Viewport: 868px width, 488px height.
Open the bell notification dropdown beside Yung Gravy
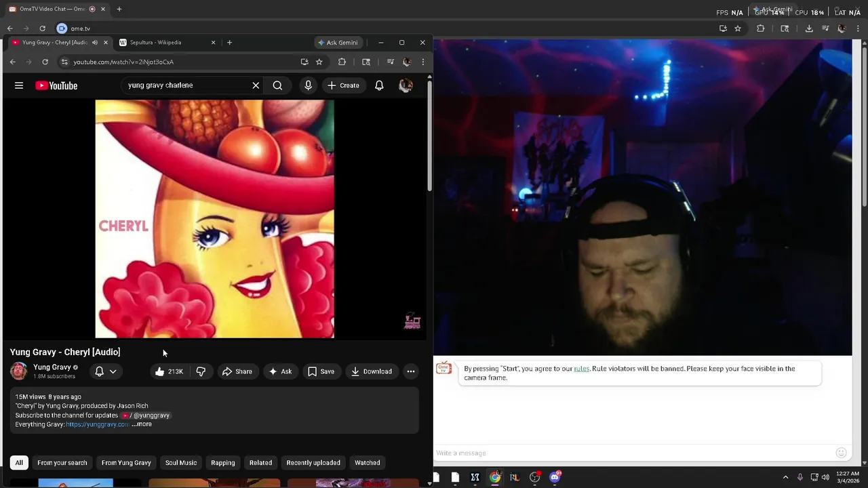click(106, 371)
